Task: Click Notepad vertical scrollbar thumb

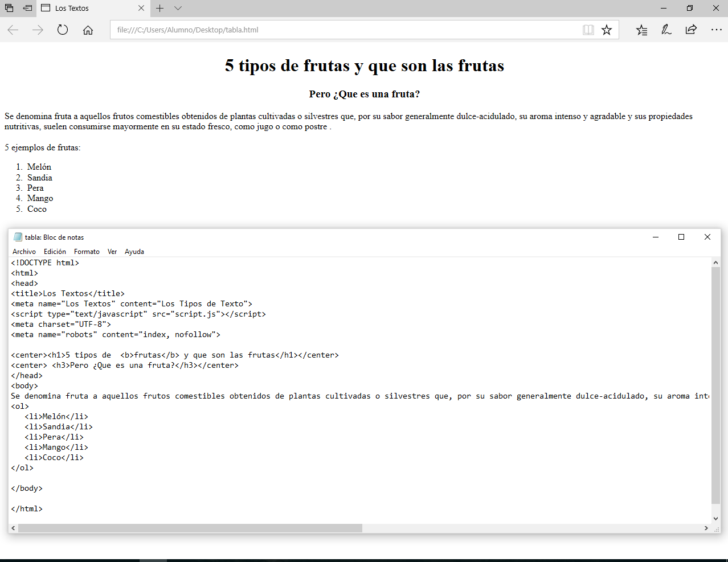Action: [x=716, y=385]
